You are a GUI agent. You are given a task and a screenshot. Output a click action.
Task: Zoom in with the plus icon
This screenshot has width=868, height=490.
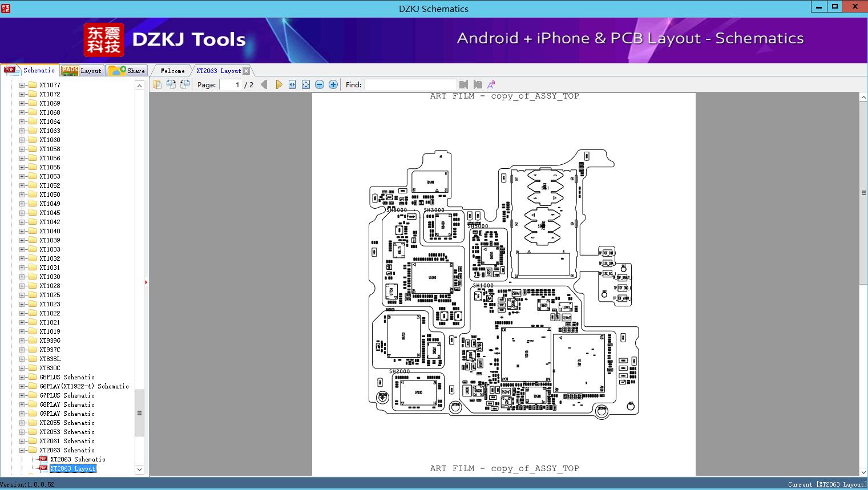click(x=333, y=84)
